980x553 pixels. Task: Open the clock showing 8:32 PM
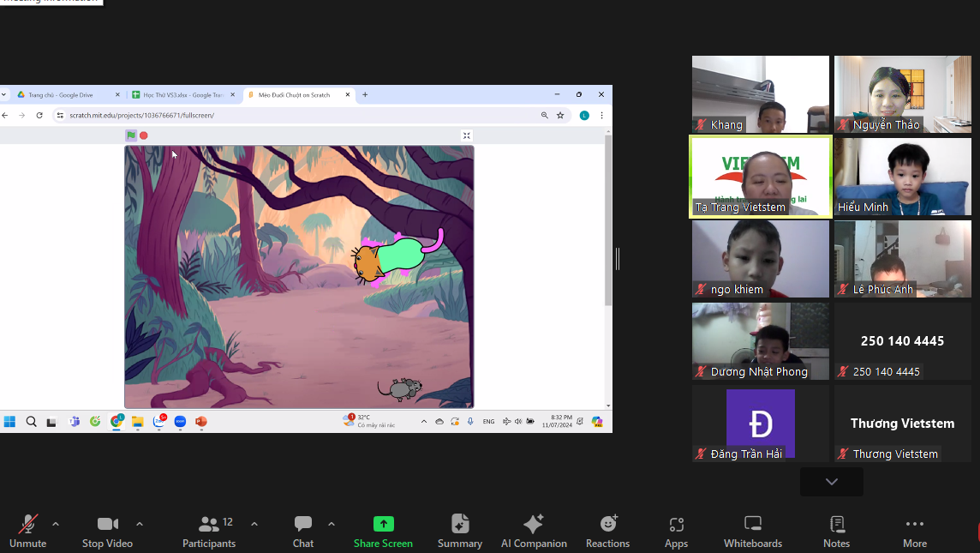(x=557, y=421)
